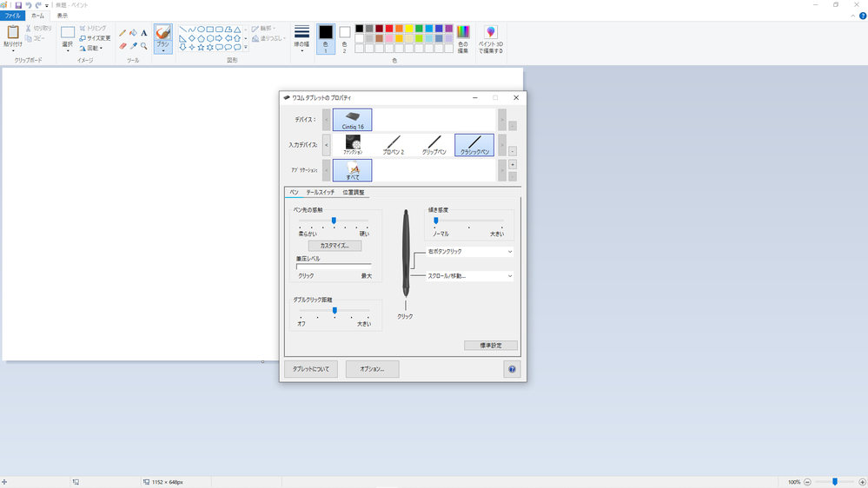Screen dimensions: 868x488
Task: Click the ブラシ brush icon
Action: click(x=162, y=33)
